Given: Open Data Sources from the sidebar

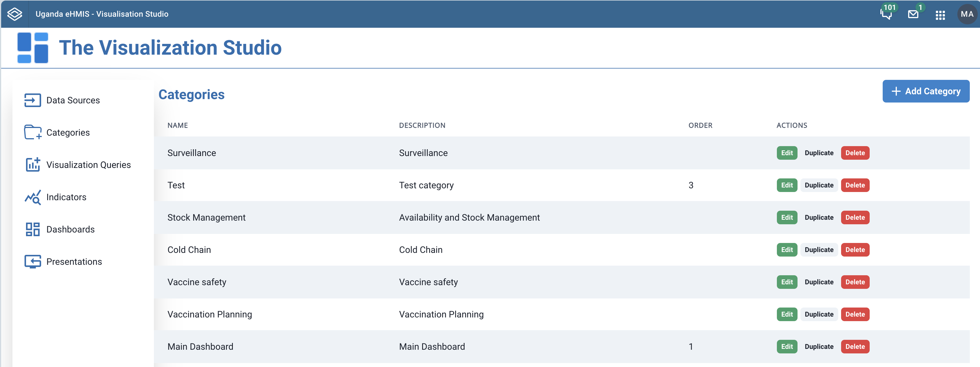Looking at the screenshot, I should (x=73, y=100).
